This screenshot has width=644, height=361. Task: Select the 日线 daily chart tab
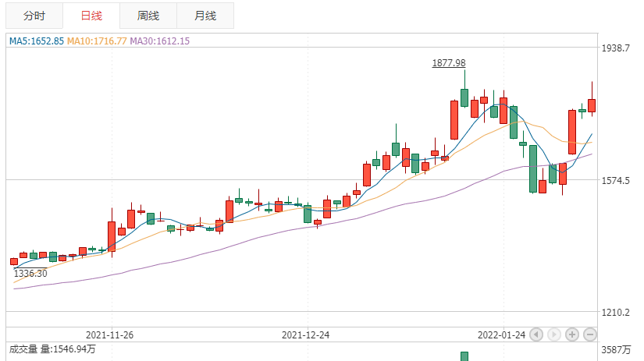click(91, 16)
